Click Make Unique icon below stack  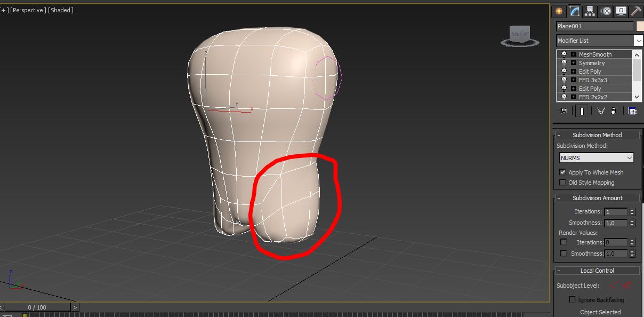(x=601, y=111)
